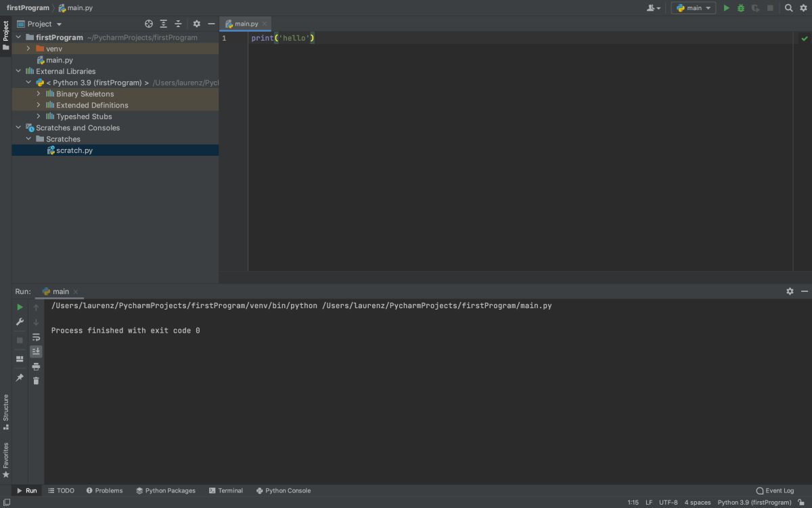Open the Favorites side panel
This screenshot has height=508, width=812.
pos(5,461)
